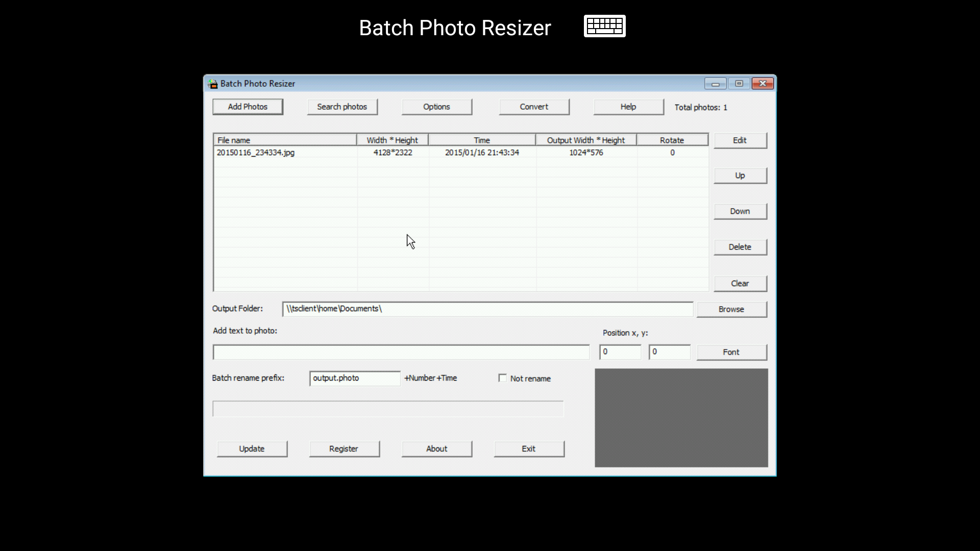Click the Time column header
The width and height of the screenshot is (980, 551).
click(482, 140)
